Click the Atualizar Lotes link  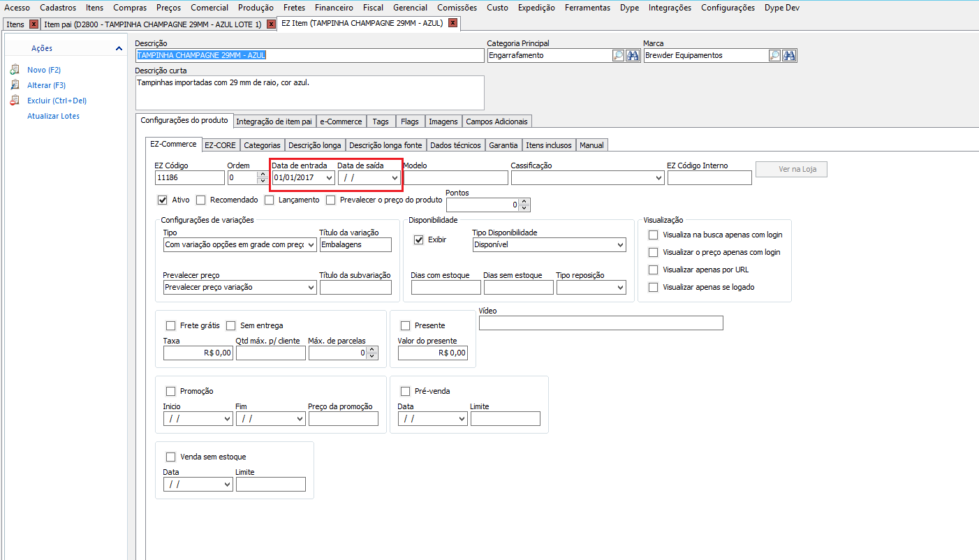pyautogui.click(x=53, y=116)
